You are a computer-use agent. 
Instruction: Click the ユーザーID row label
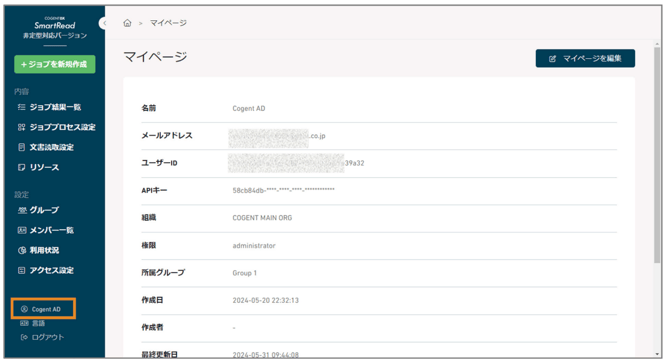coord(159,163)
